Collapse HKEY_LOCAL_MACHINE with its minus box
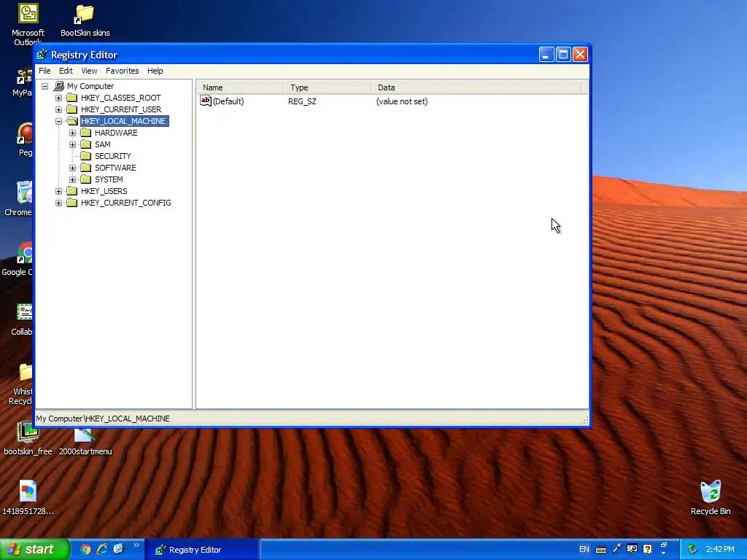747x560 pixels. tap(58, 122)
